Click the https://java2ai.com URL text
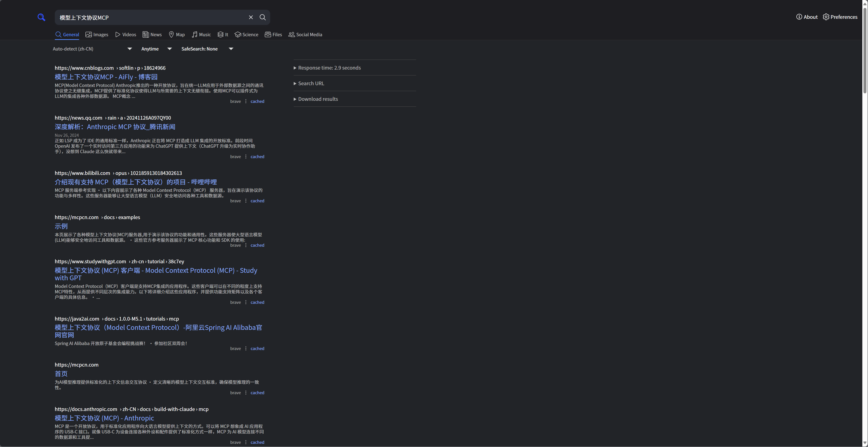Image resolution: width=868 pixels, height=447 pixels. click(x=77, y=319)
